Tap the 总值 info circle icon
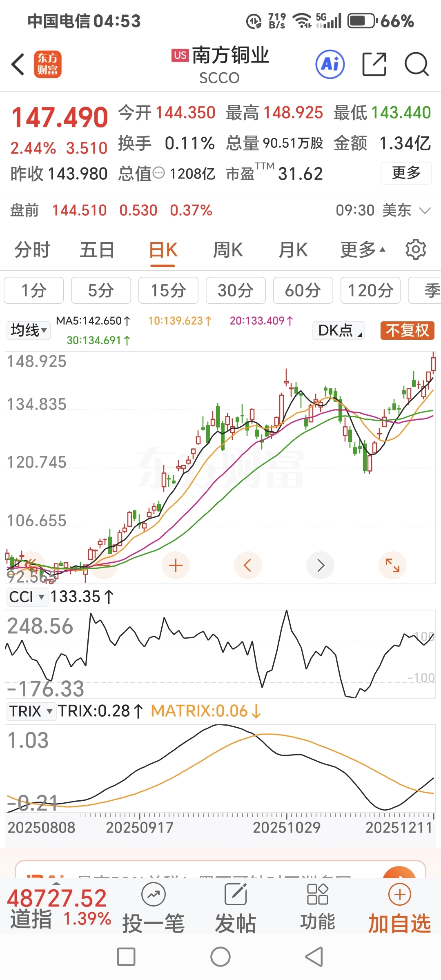Viewport: 441px width, 980px height. 158,173
